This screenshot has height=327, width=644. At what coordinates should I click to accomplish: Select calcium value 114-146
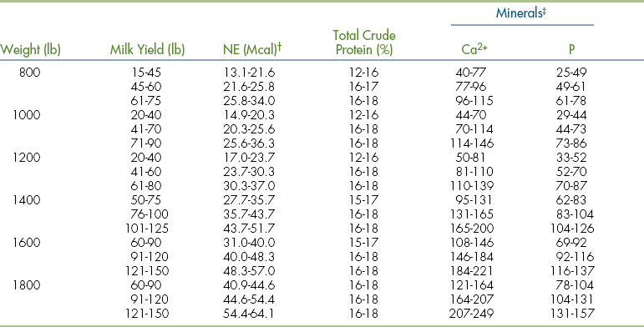pyautogui.click(x=471, y=143)
